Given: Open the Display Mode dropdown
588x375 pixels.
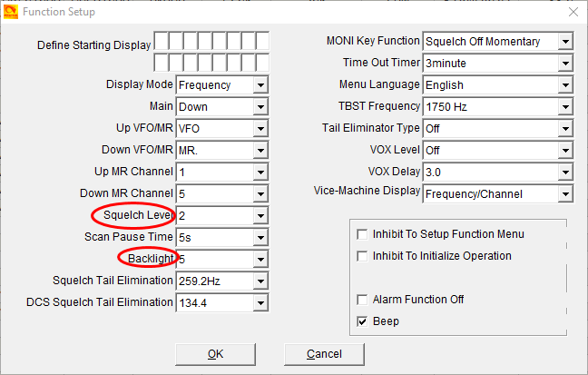Looking at the screenshot, I should click(x=260, y=85).
